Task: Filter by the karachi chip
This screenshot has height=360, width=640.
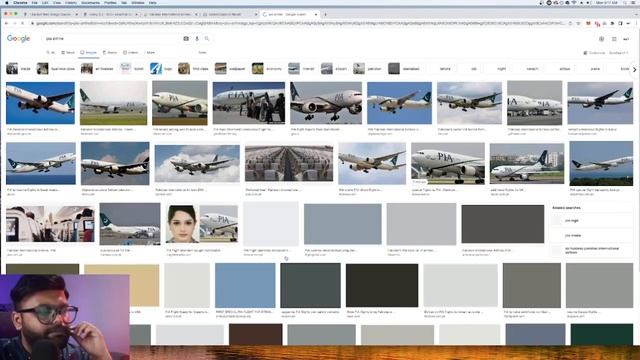Action: pos(532,69)
